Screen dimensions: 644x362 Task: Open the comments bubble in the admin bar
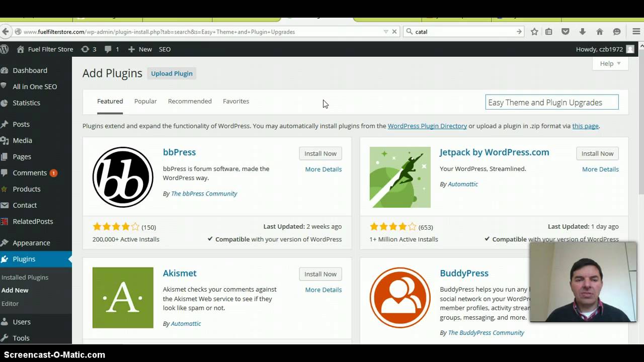point(112,49)
